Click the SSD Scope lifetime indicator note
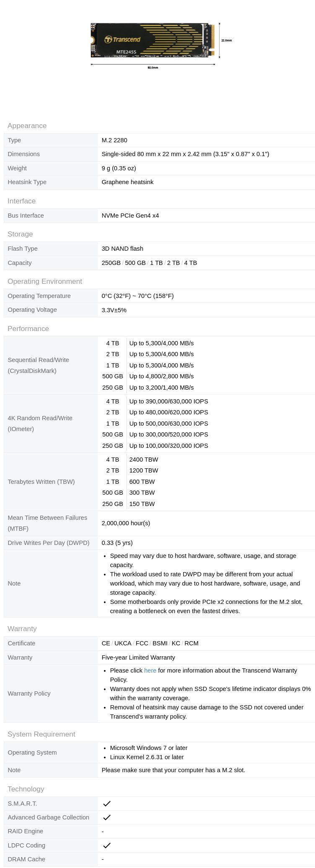The width and height of the screenshot is (315, 868). coord(210,693)
